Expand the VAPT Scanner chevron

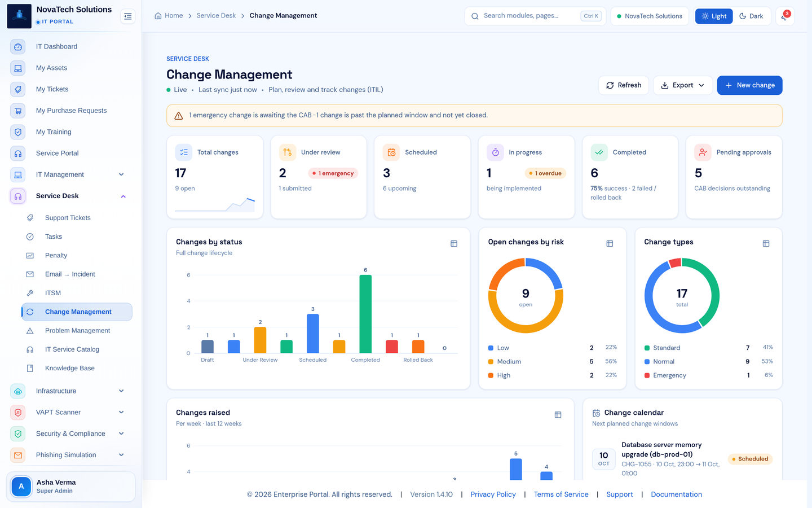coord(121,413)
